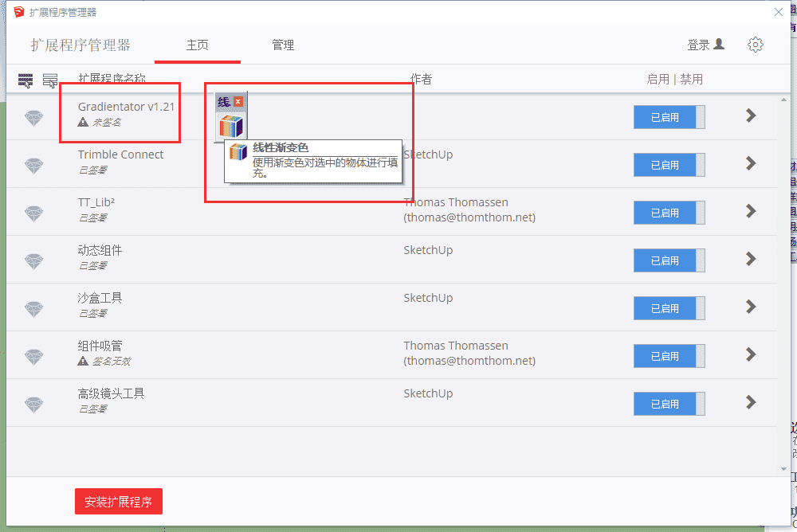
Task: Click the gem icon for TT_Lib²
Action: (x=34, y=213)
